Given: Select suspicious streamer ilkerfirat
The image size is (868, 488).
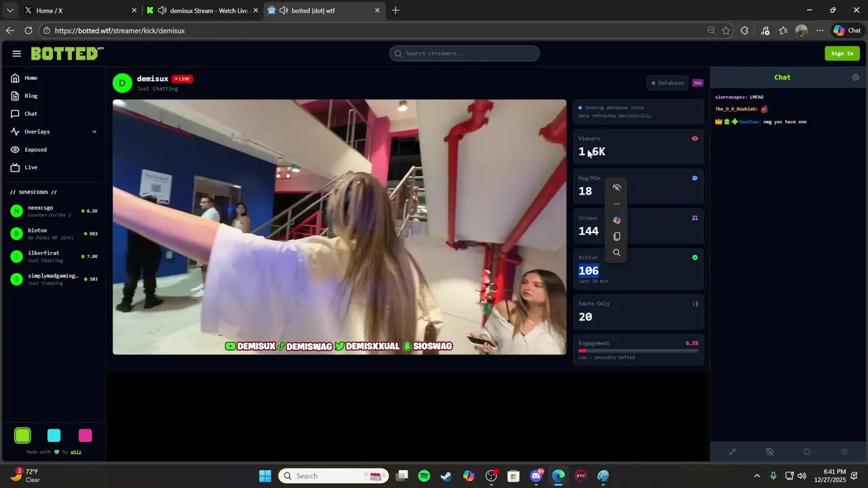Looking at the screenshot, I should tap(54, 256).
